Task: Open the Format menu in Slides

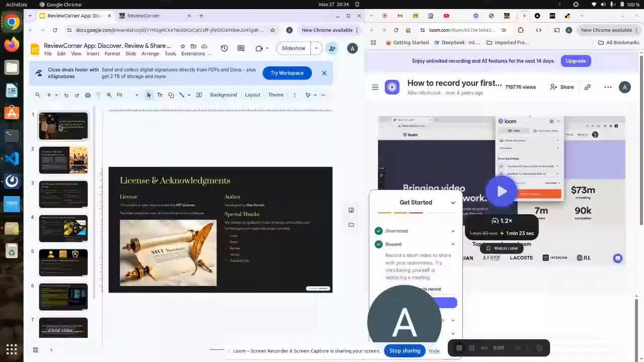Action: coord(112,54)
